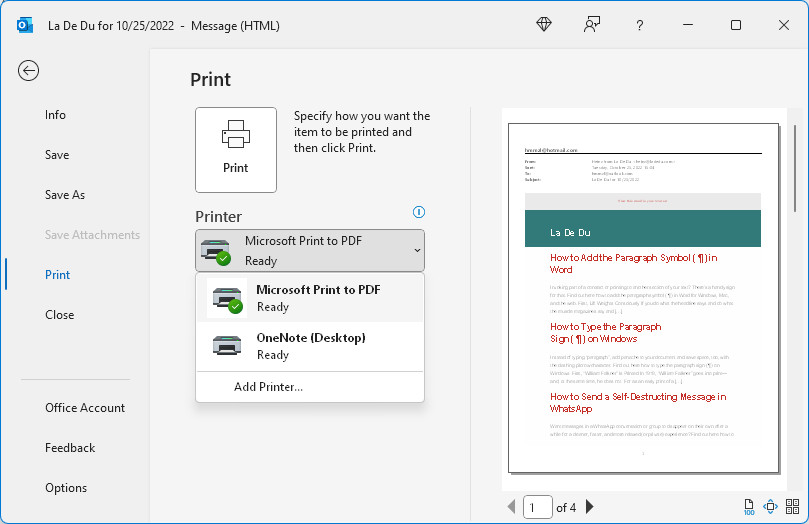Collapse the Printer dropdown combo box
This screenshot has height=524, width=809.
coord(310,251)
